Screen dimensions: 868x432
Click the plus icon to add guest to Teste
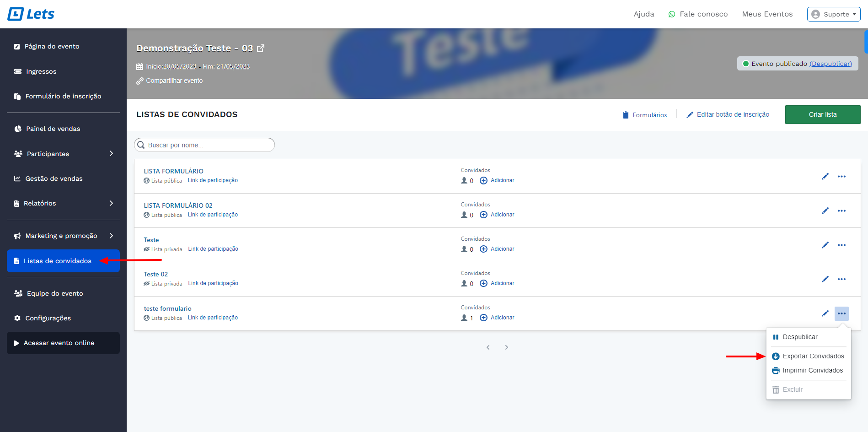point(483,249)
